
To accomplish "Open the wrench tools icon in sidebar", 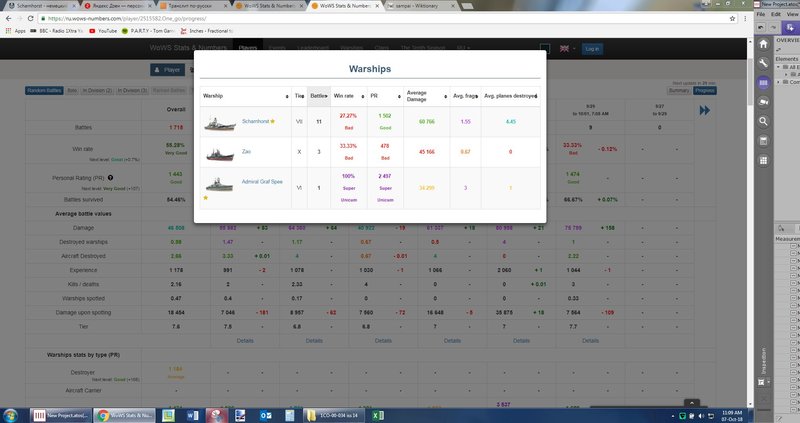I will (x=763, y=63).
